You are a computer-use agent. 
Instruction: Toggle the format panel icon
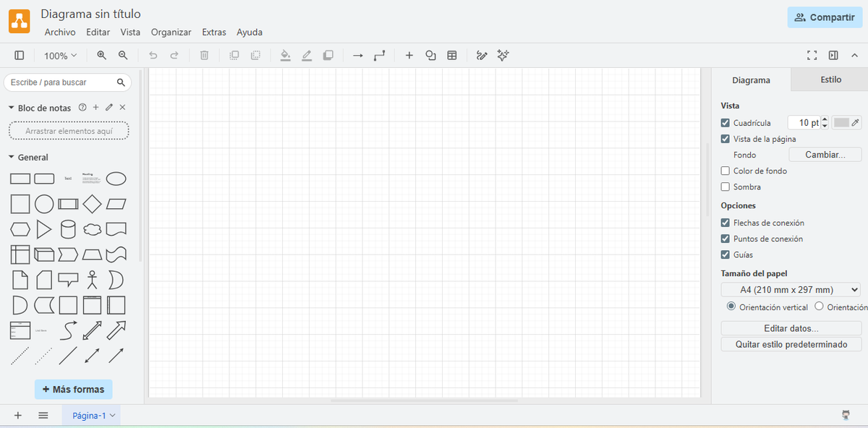tap(833, 56)
